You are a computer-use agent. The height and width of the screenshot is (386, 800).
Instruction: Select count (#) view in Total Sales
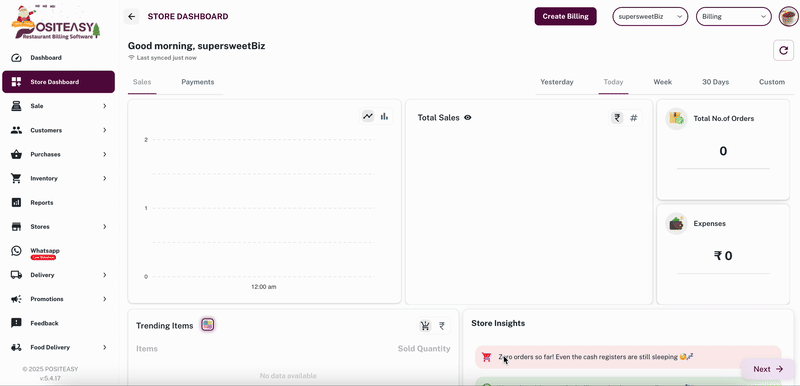[634, 118]
